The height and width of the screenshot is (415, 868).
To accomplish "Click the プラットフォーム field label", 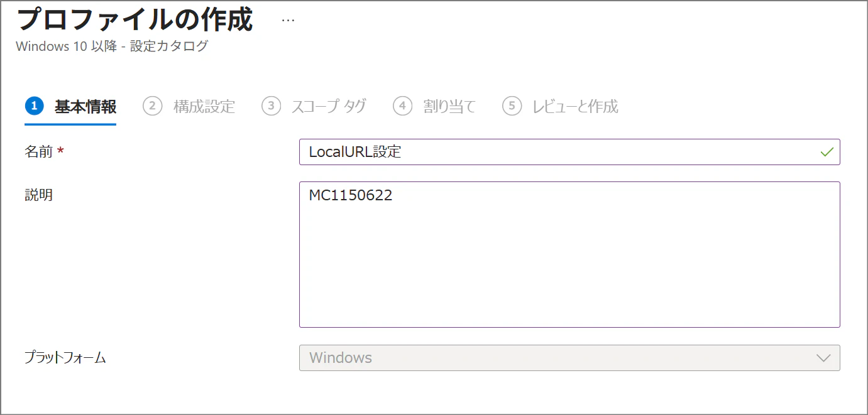I will [65, 358].
